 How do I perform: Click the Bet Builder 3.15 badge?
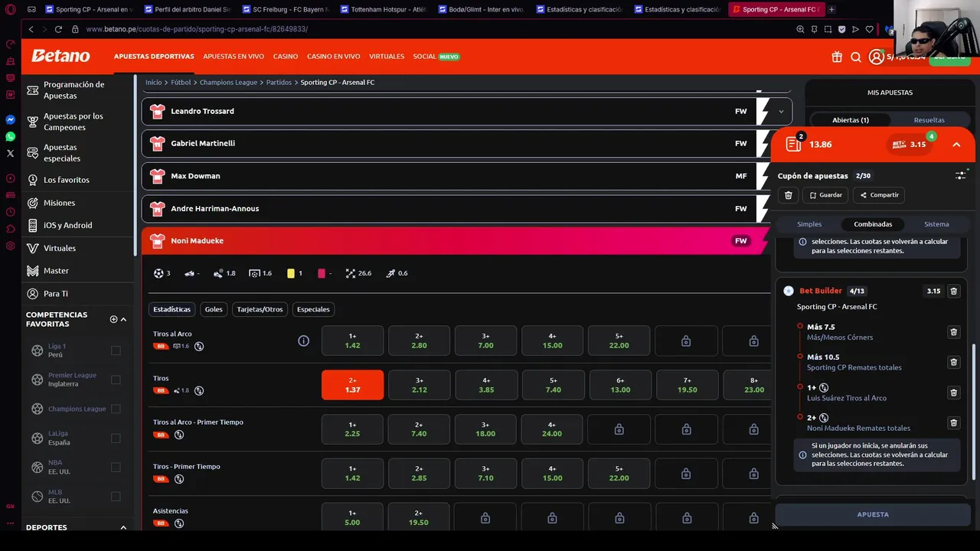click(x=911, y=144)
